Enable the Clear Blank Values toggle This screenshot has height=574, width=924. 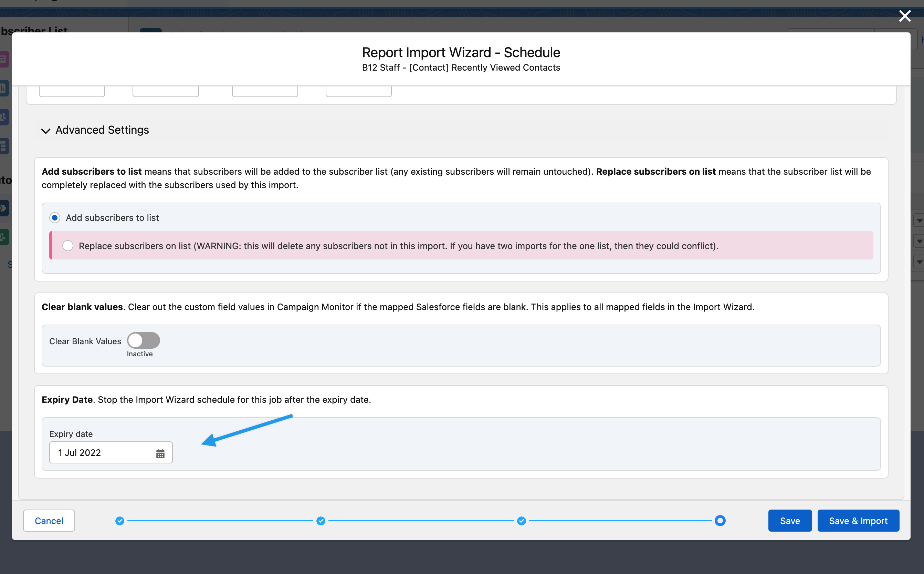click(143, 340)
